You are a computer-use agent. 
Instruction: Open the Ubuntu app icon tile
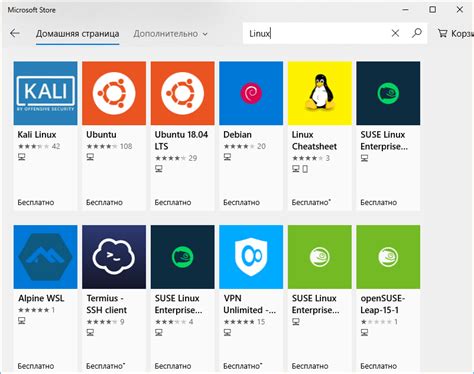pos(114,93)
